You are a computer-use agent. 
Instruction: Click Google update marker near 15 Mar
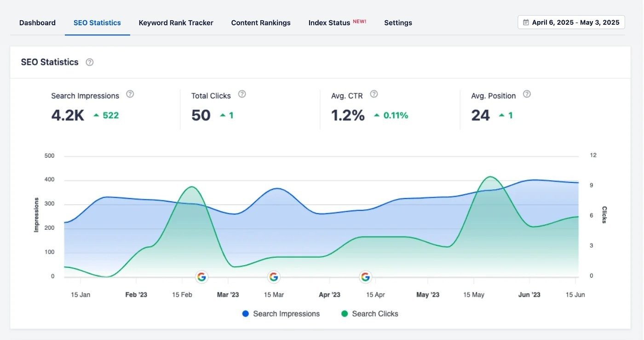click(274, 277)
